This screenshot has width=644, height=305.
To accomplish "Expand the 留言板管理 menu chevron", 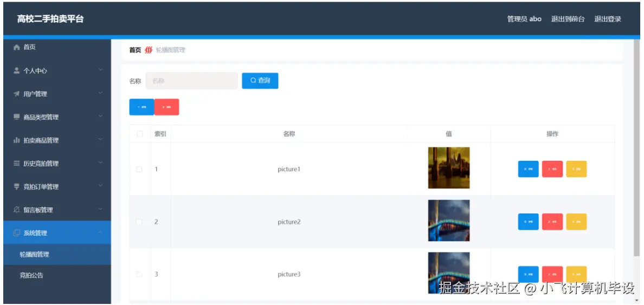I will coord(101,209).
